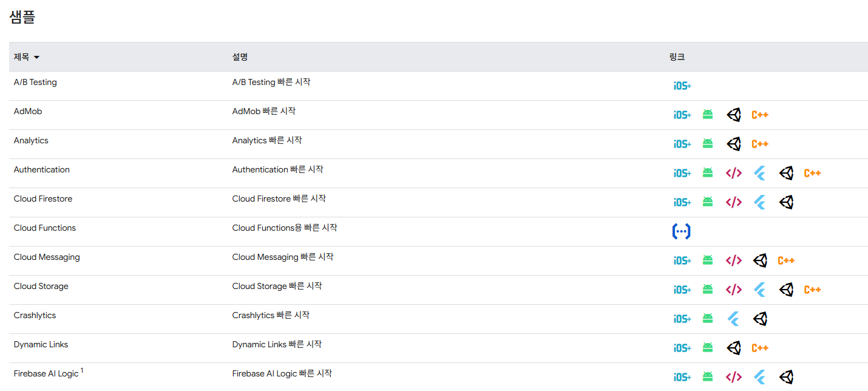Open the Unity sample for Authentication
The image size is (868, 391).
pyautogui.click(x=787, y=173)
